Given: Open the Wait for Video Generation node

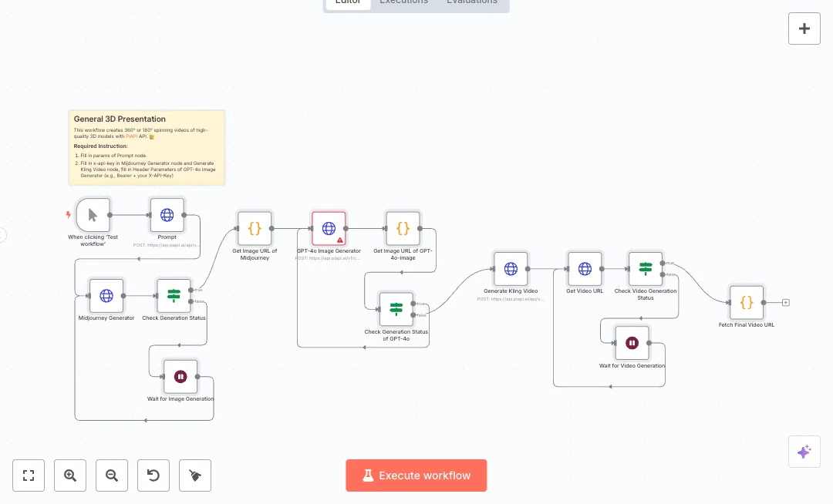Looking at the screenshot, I should pos(632,342).
